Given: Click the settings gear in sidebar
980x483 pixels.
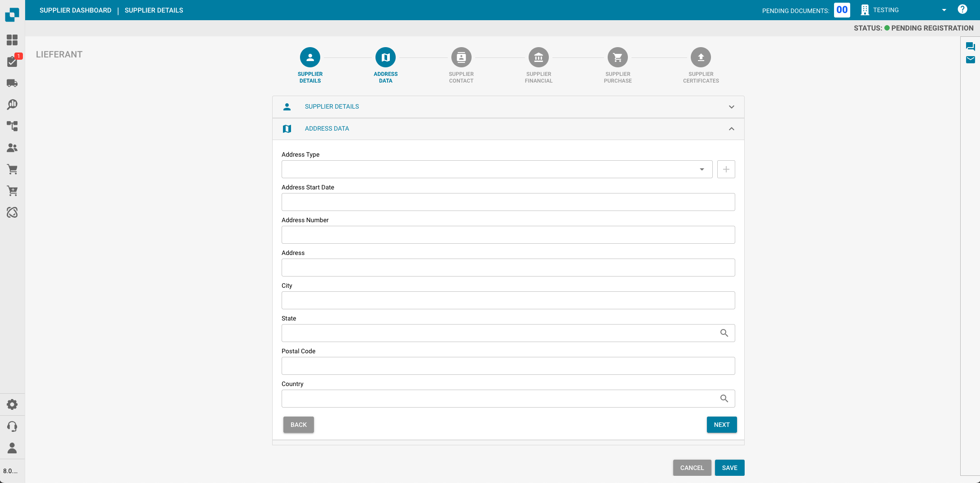Looking at the screenshot, I should [x=12, y=404].
